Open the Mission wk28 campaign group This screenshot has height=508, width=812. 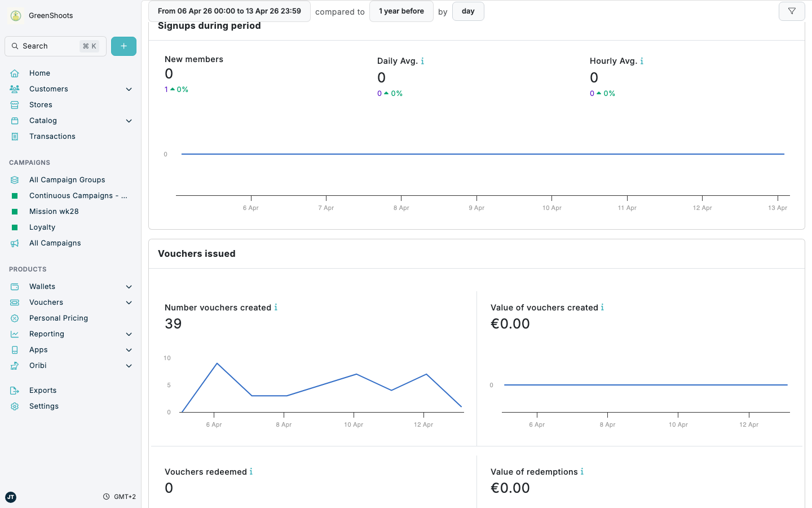click(54, 212)
